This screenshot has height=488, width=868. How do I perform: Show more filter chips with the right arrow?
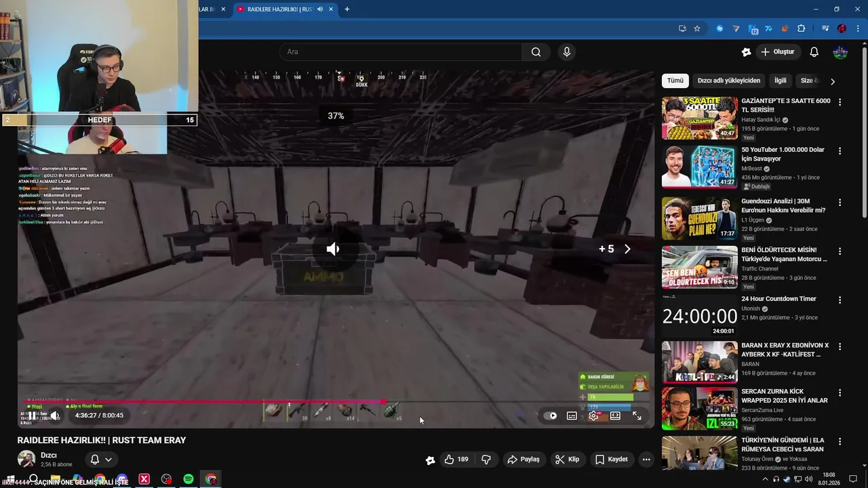click(x=833, y=81)
